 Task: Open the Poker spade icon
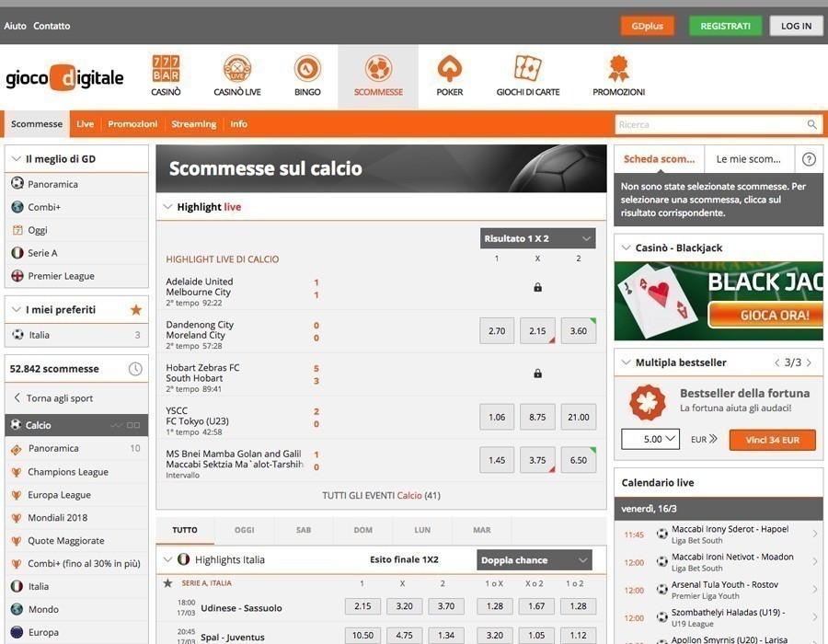[x=449, y=69]
